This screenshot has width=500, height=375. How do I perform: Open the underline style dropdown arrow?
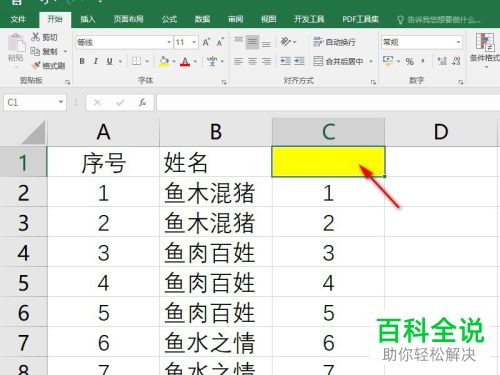click(x=120, y=62)
